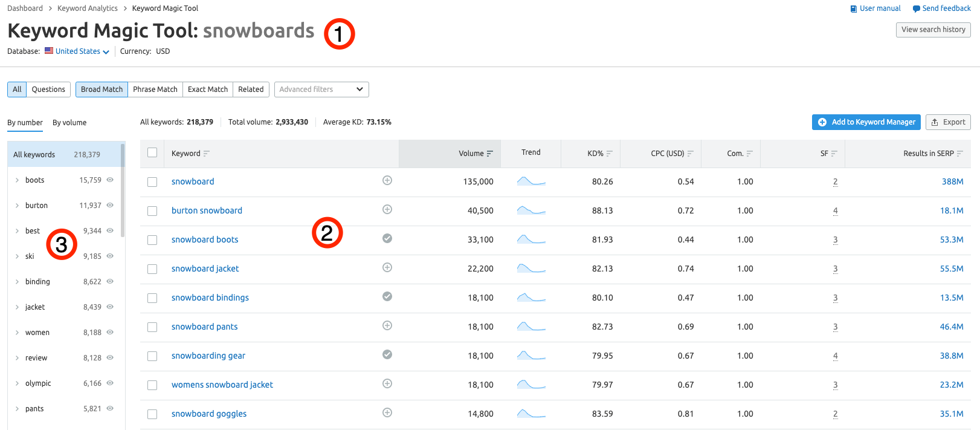Viewport: 980px width, 430px height.
Task: Select 'All keywords' group row
Action: coord(64,154)
